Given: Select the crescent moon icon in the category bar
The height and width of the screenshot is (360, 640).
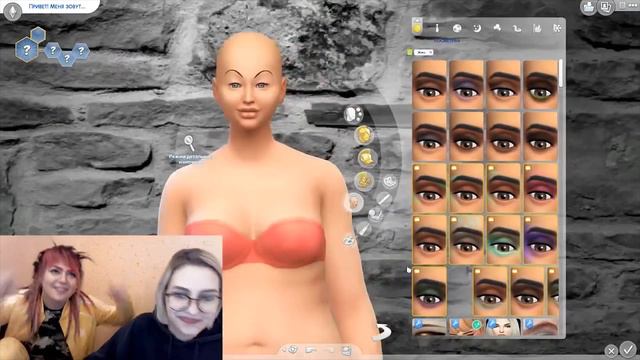Looking at the screenshot, I should [x=477, y=28].
